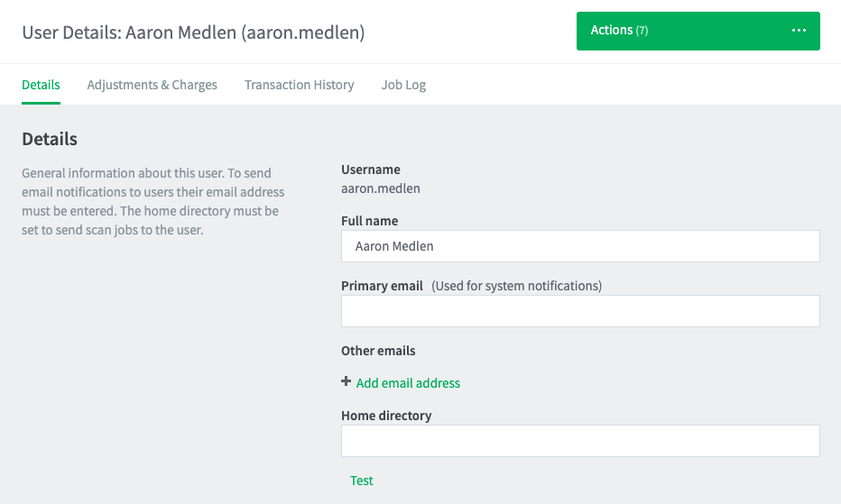Focus the Full name input field

580,246
